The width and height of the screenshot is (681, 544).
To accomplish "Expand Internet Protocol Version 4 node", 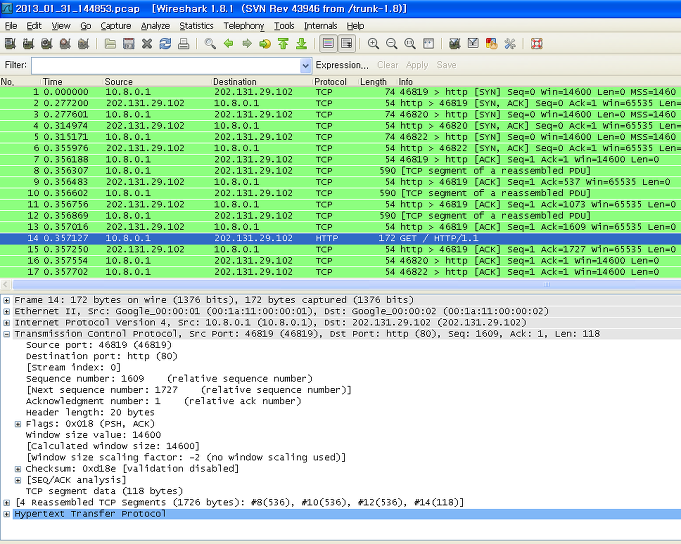I will coord(7,323).
